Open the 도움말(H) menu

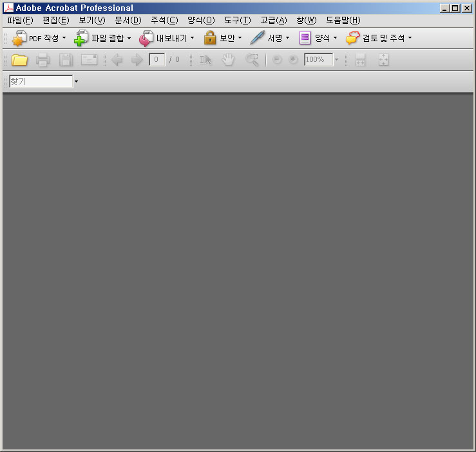pyautogui.click(x=343, y=21)
